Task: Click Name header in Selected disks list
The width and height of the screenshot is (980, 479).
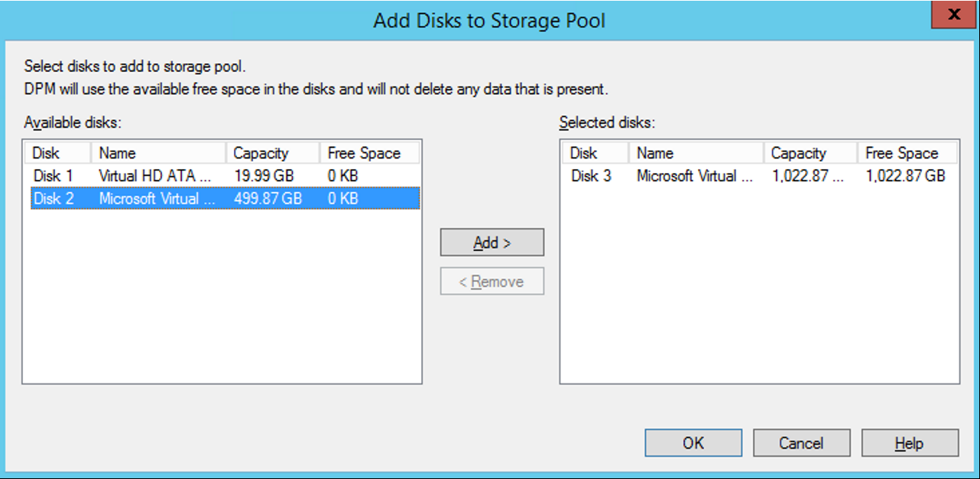Action: coord(696,153)
